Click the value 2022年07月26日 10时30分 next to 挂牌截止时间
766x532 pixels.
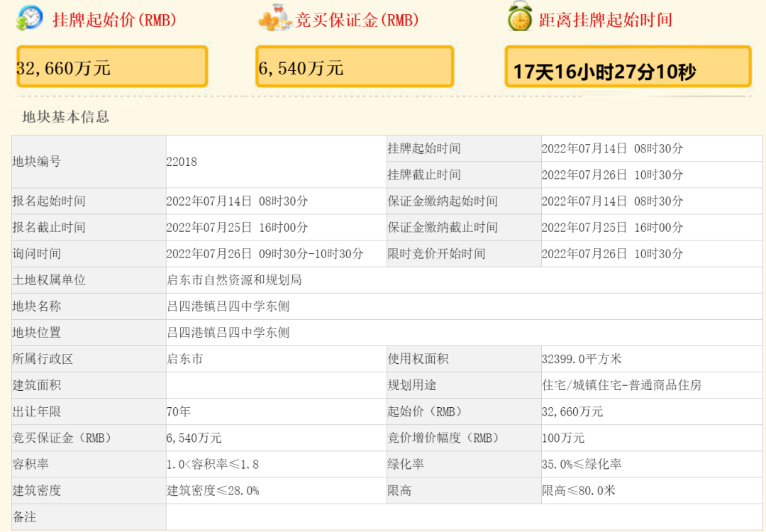[x=612, y=175]
